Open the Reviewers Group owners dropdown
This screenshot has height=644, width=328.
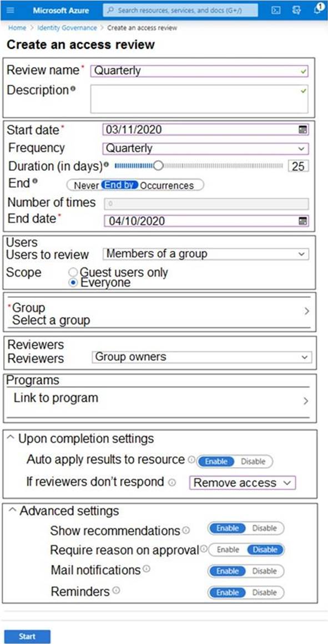(x=201, y=357)
